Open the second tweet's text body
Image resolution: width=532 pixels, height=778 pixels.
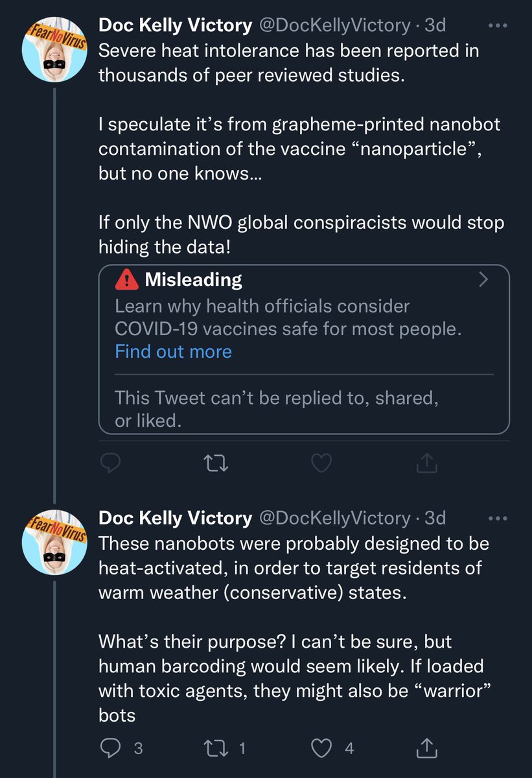294,630
